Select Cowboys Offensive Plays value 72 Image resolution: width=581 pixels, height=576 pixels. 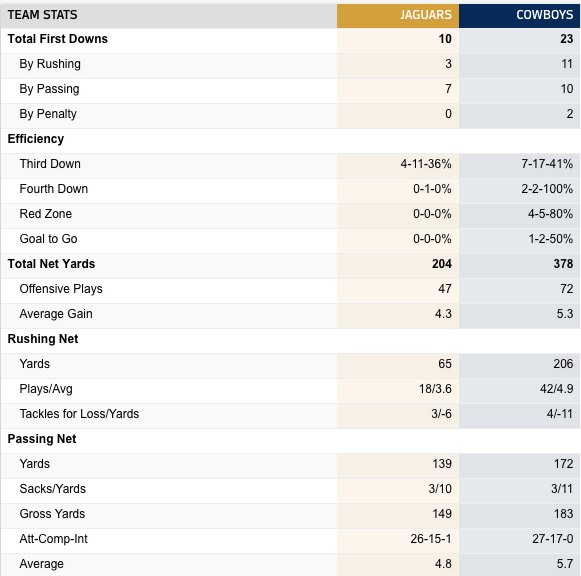coord(567,289)
